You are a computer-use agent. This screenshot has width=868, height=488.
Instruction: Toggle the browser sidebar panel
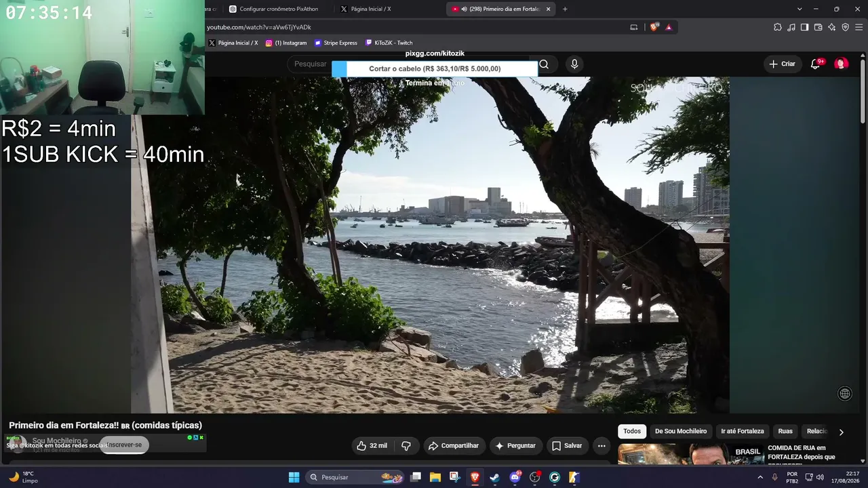805,27
